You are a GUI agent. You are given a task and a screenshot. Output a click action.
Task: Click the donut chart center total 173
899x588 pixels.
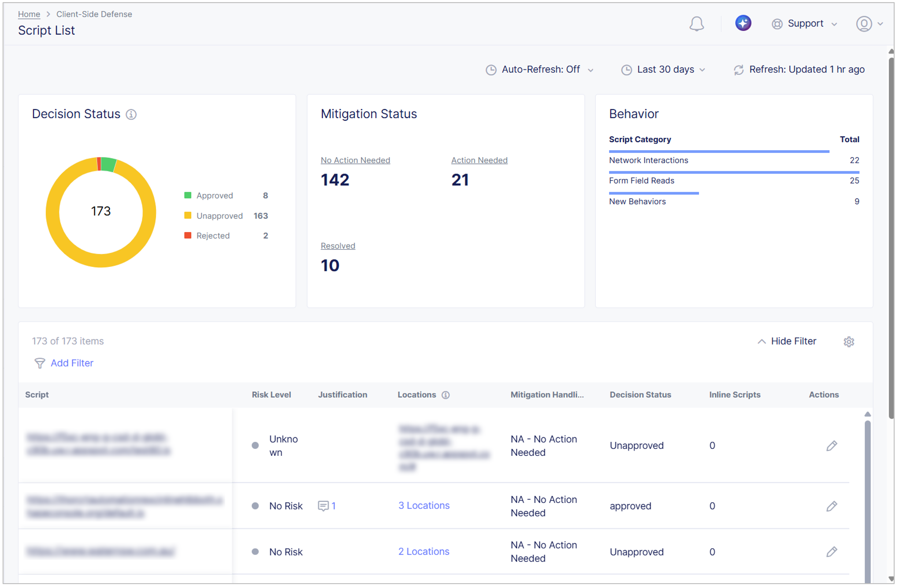point(101,211)
